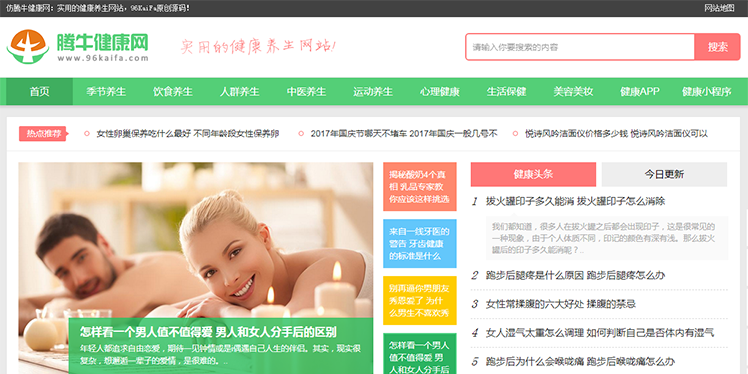Open the 季节养生 nav menu
Viewport: 748px width, 374px height.
(106, 92)
